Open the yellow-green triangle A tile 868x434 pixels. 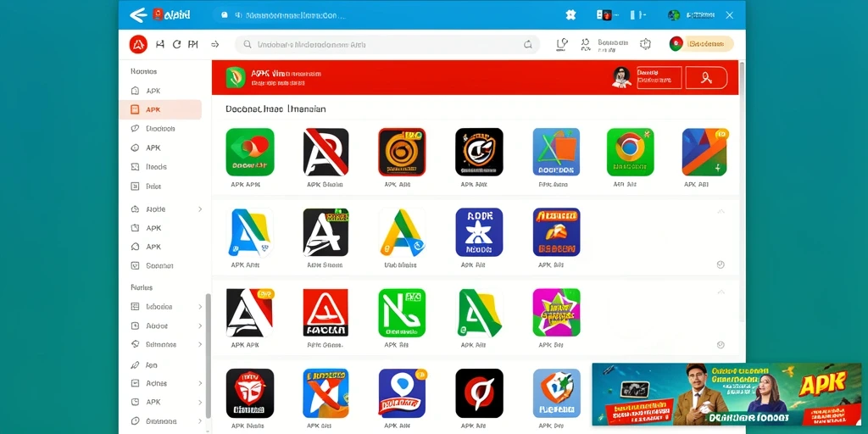[402, 232]
